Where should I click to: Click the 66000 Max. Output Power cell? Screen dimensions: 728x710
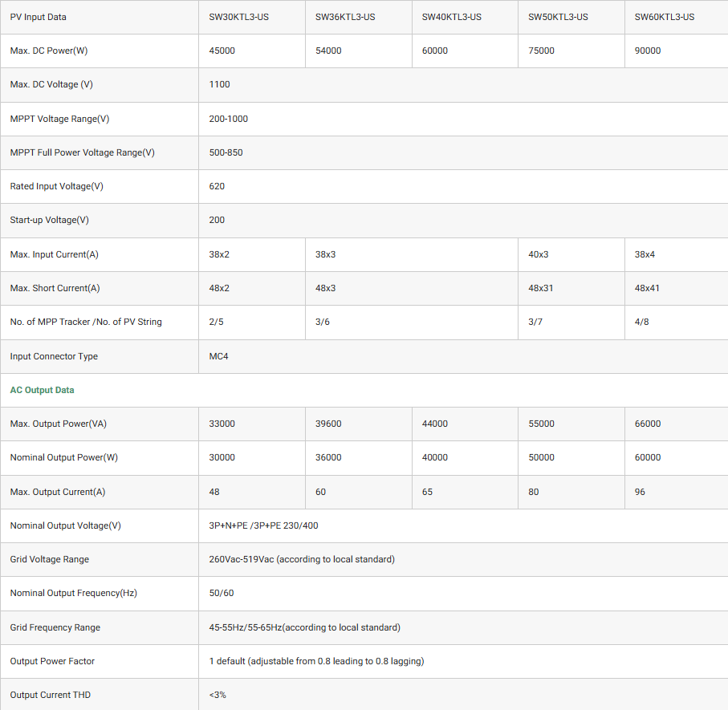click(648, 424)
